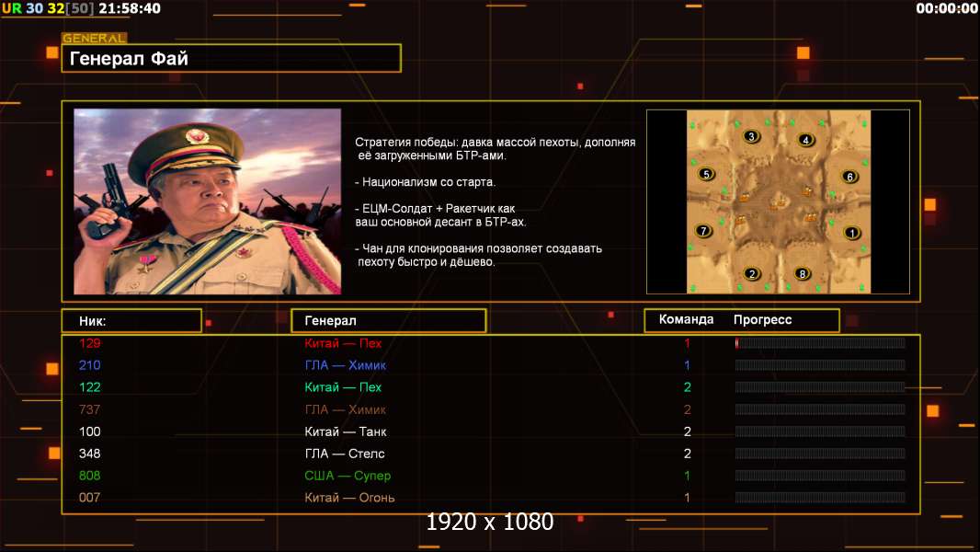Click the 'Команда' column header
Screen dimensions: 980x552
[686, 319]
